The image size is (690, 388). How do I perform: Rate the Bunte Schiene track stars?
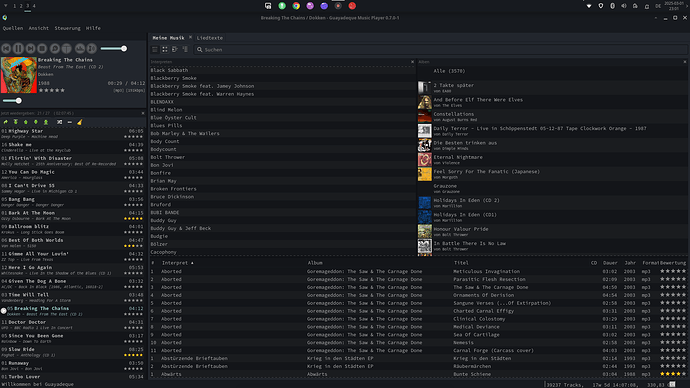(x=673, y=374)
